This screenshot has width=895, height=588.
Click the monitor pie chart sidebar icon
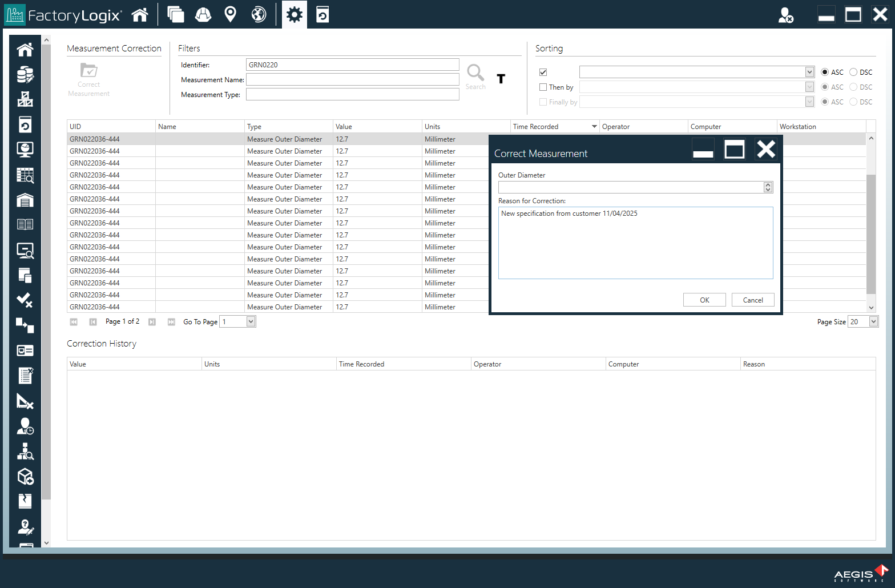tap(25, 150)
